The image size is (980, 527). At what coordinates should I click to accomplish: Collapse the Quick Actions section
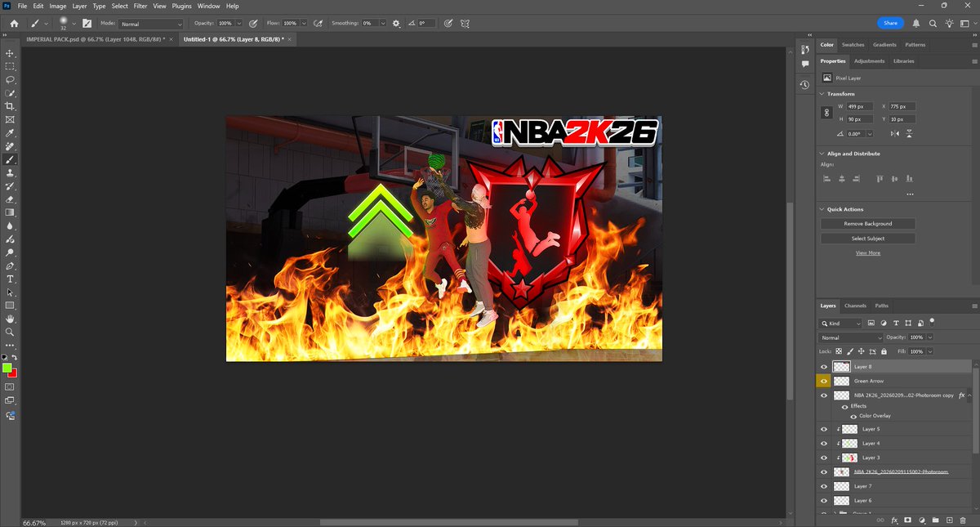click(822, 209)
